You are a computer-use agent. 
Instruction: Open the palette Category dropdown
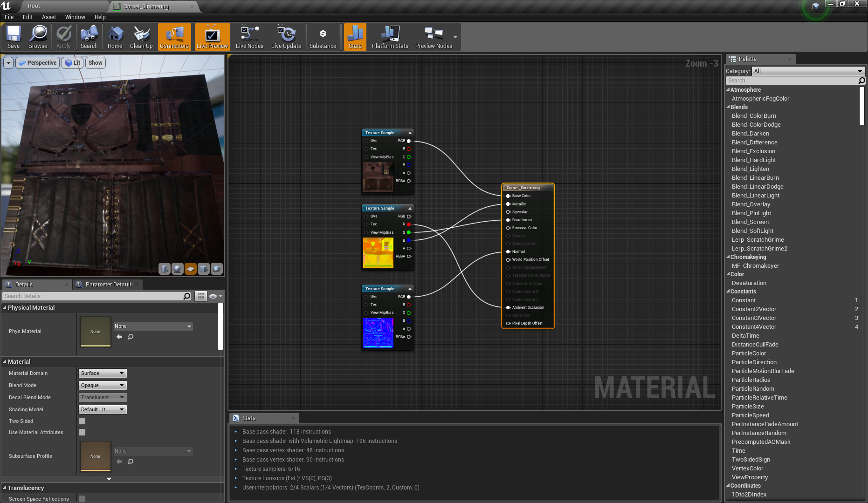[x=808, y=71]
